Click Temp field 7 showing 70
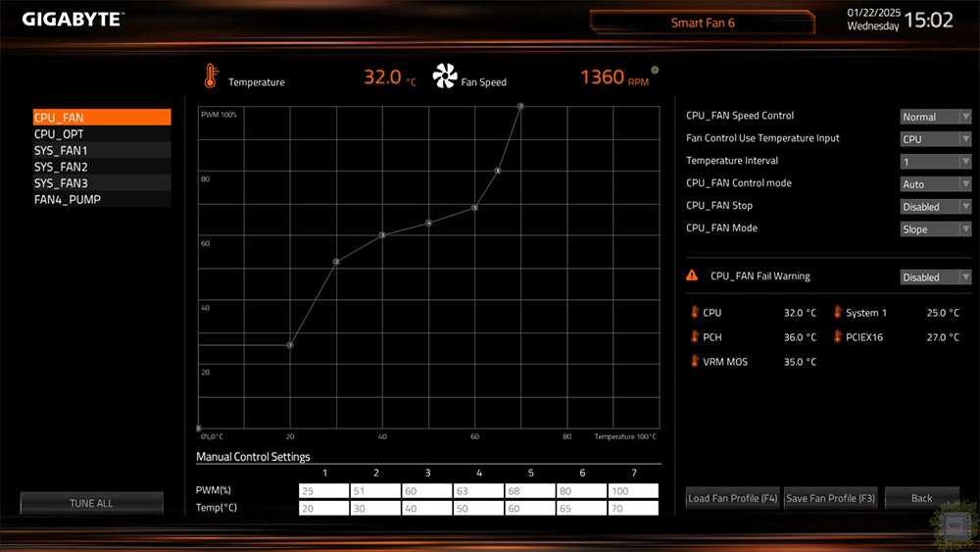The height and width of the screenshot is (552, 980). (x=633, y=508)
